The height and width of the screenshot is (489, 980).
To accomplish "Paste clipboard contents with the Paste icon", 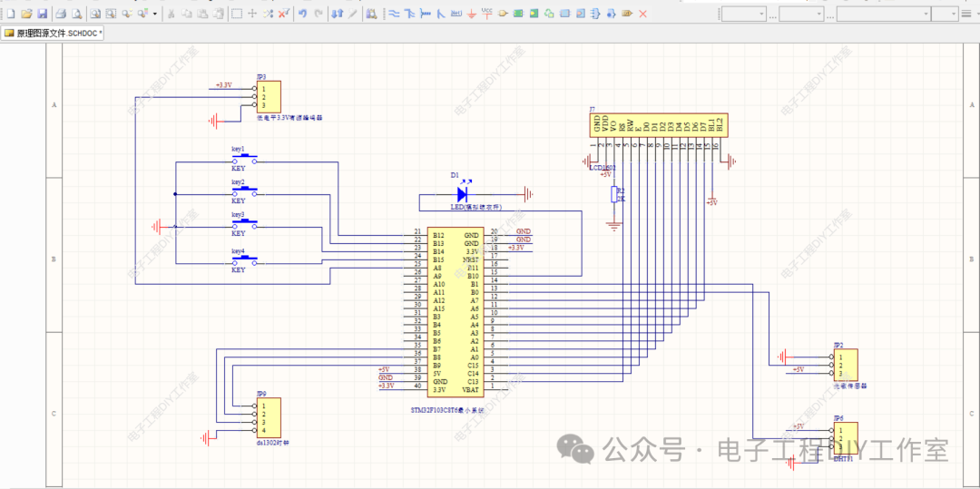I will [x=202, y=13].
